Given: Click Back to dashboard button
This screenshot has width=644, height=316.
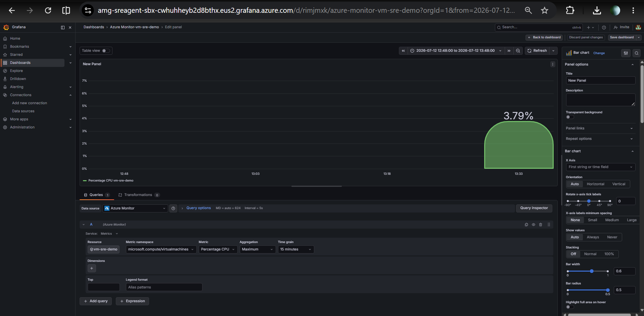Looking at the screenshot, I should pyautogui.click(x=544, y=38).
